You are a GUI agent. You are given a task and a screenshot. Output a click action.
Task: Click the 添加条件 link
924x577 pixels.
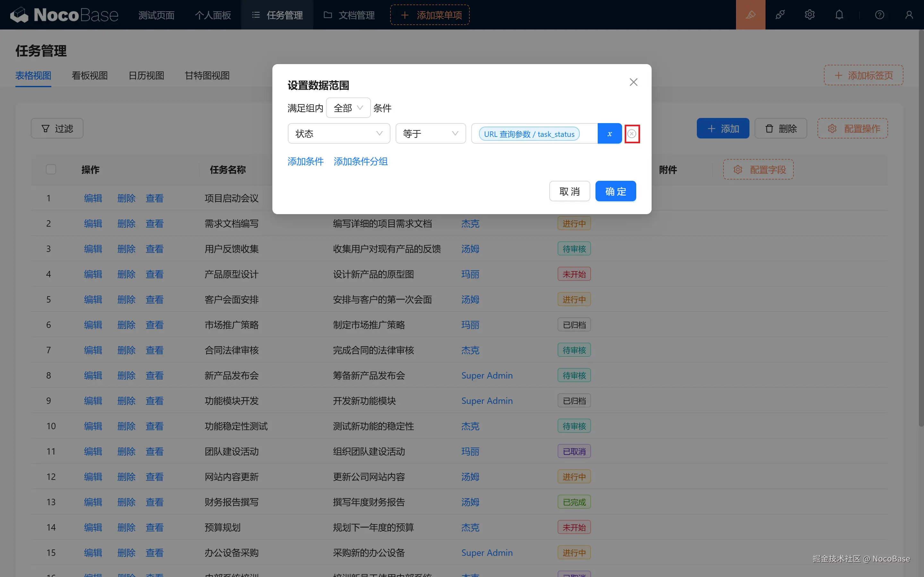click(305, 162)
